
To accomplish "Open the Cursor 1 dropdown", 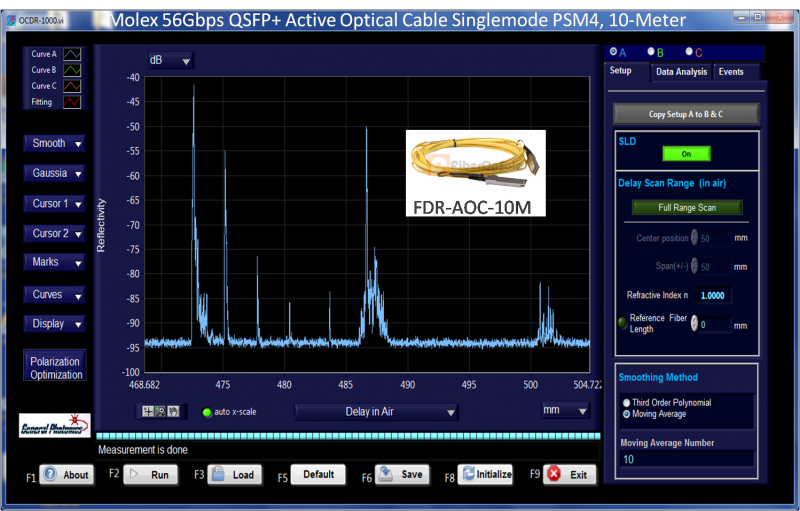I will click(55, 203).
